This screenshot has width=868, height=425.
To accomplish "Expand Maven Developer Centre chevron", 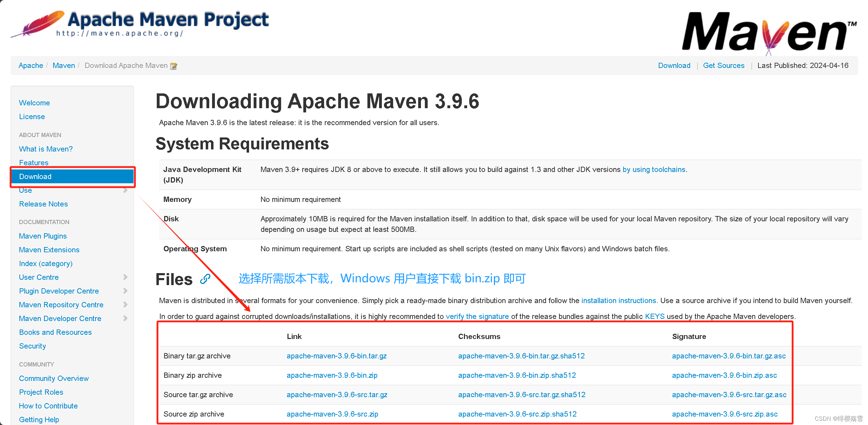I will (x=125, y=318).
